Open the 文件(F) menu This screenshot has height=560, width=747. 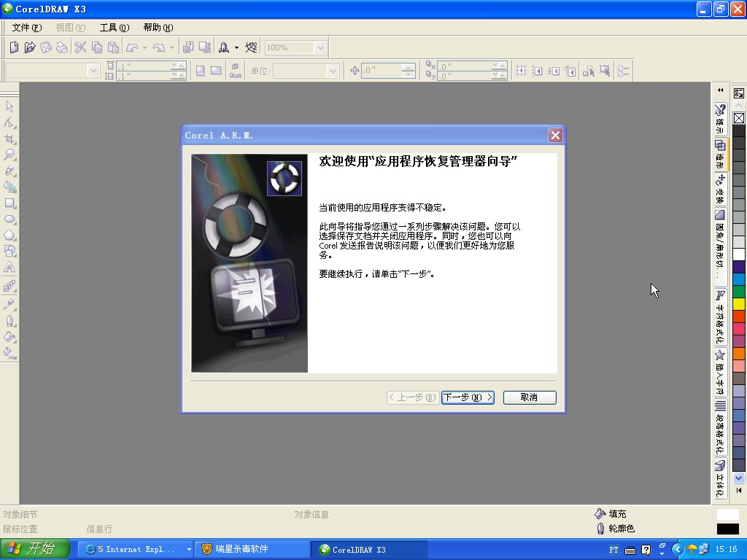click(27, 28)
